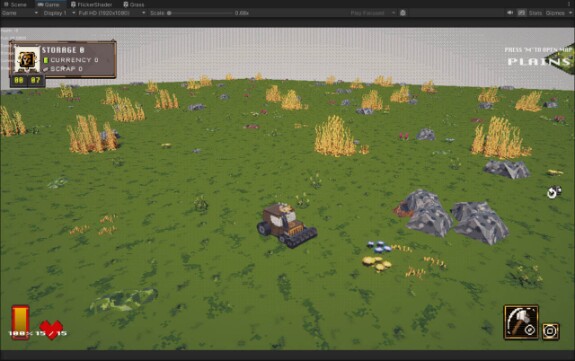
Task: Click the small secondary item slot icon
Action: coord(550,331)
